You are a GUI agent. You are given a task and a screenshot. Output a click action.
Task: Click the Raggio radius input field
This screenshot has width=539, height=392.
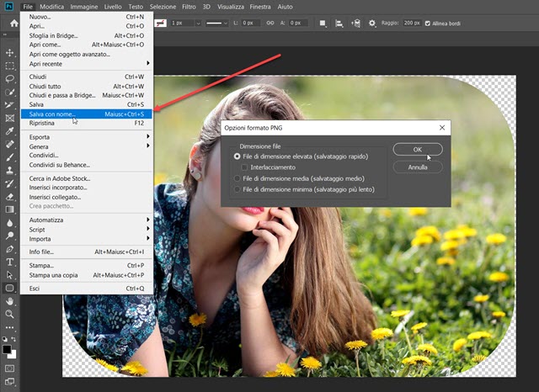pyautogui.click(x=412, y=23)
